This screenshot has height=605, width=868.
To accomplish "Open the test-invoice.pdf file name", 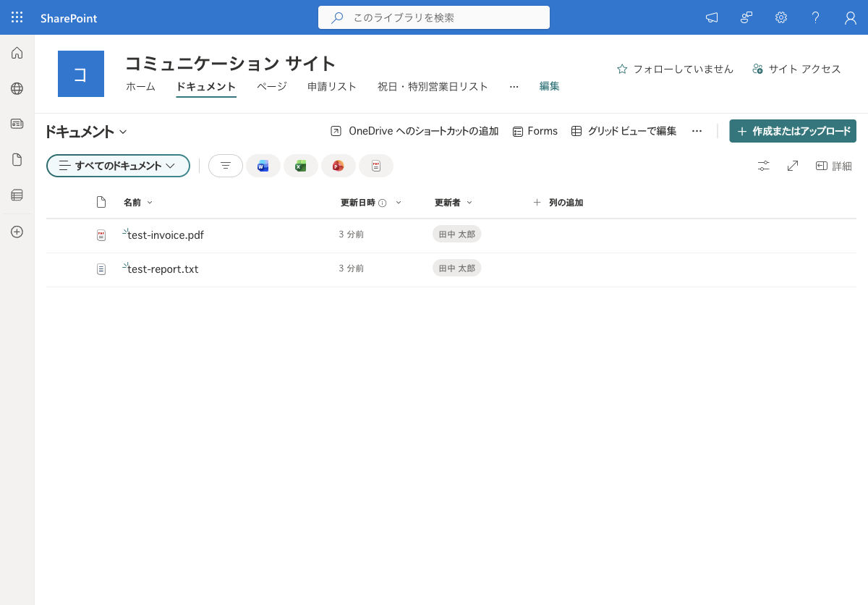I will point(166,235).
